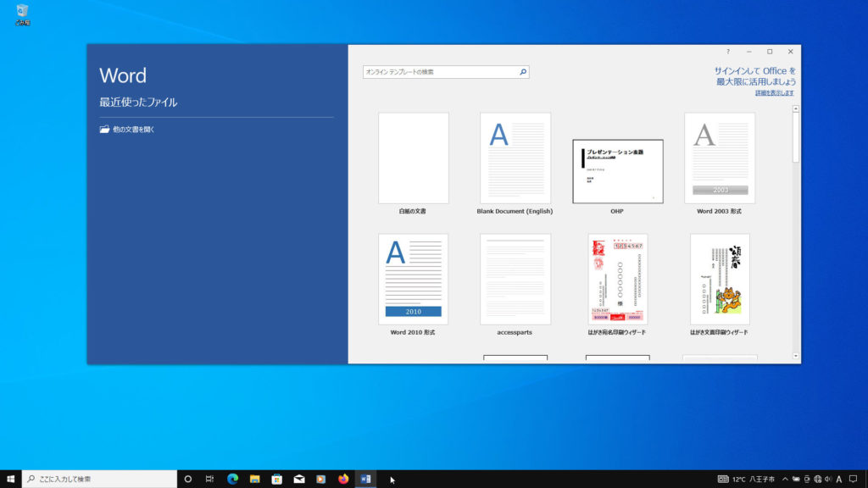Click the template search magnifier icon
868x488 pixels.
(x=523, y=73)
